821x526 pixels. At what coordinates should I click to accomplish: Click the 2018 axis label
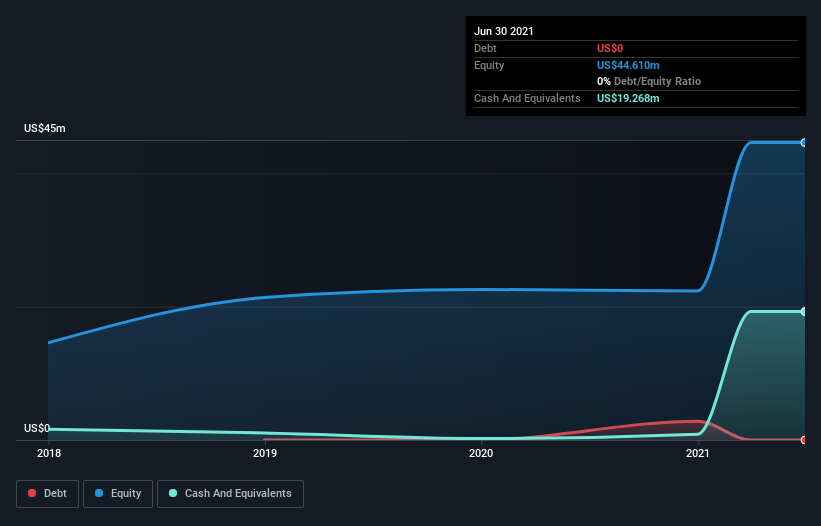pos(49,453)
